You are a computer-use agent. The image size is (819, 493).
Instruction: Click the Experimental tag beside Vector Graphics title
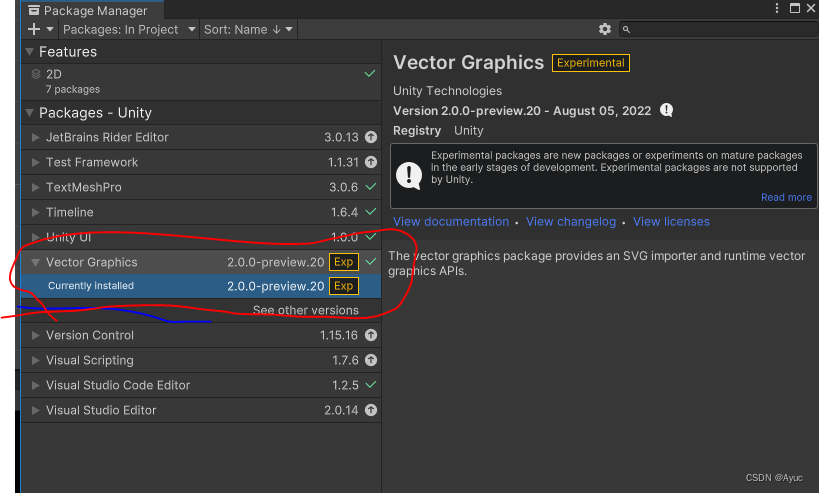point(591,63)
